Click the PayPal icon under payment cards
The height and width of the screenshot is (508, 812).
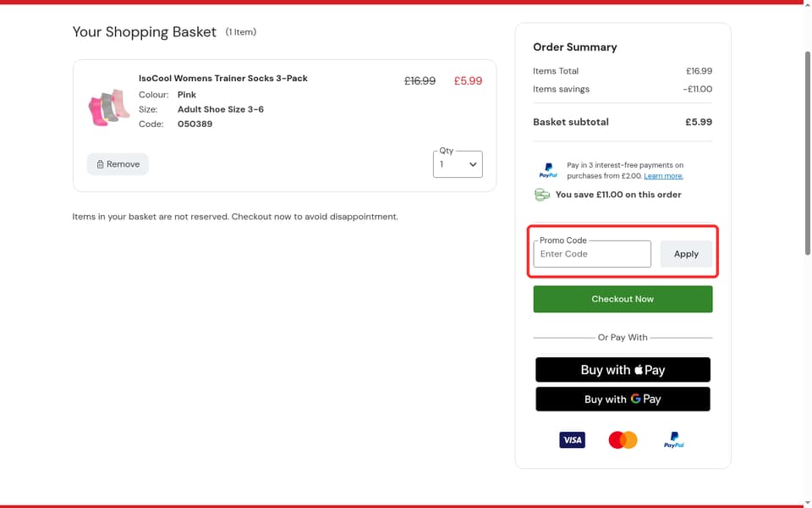pyautogui.click(x=673, y=440)
